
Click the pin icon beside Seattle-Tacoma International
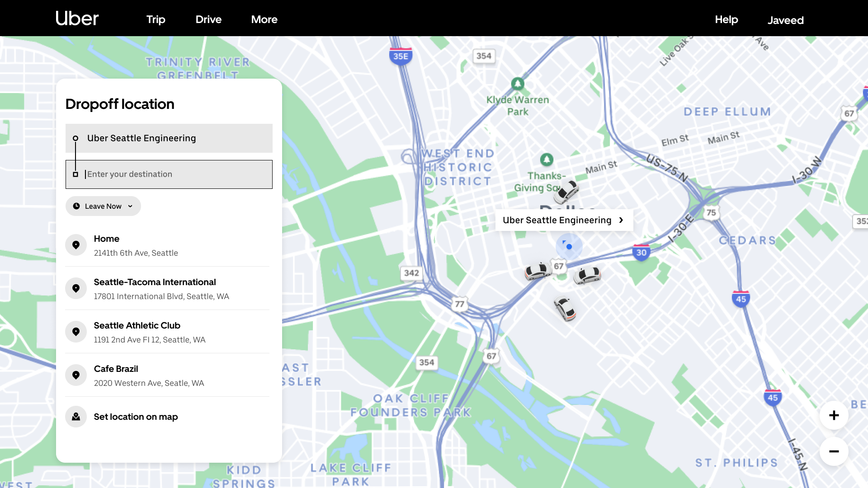coord(76,288)
